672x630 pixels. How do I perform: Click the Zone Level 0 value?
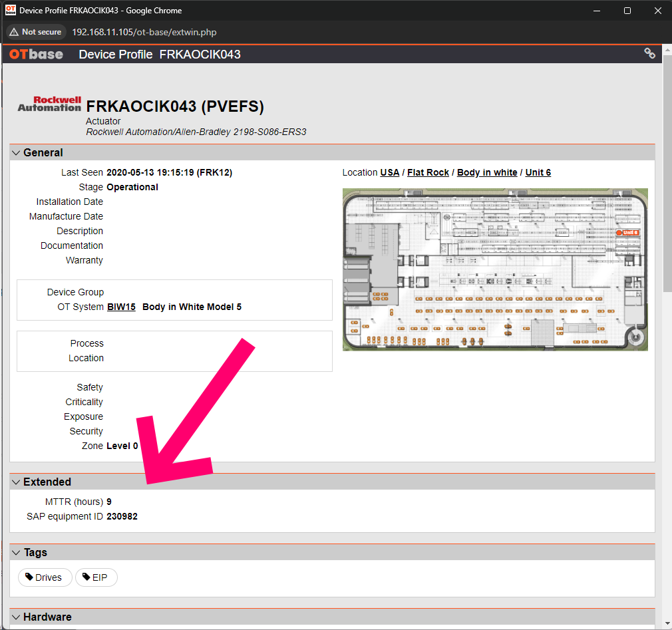122,446
